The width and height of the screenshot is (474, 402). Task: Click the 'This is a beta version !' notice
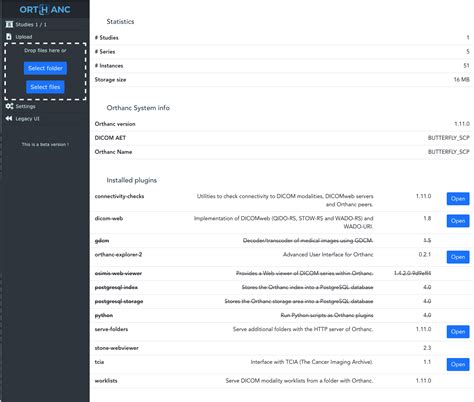point(45,144)
